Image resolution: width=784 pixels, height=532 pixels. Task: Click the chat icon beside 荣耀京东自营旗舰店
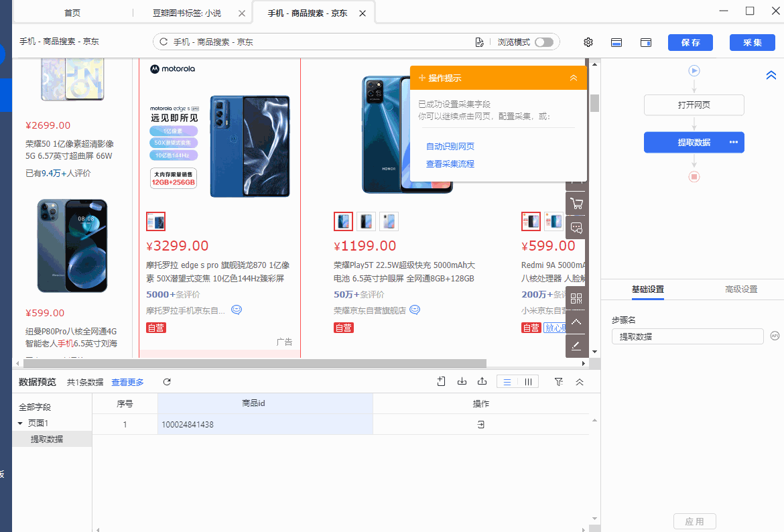[415, 310]
